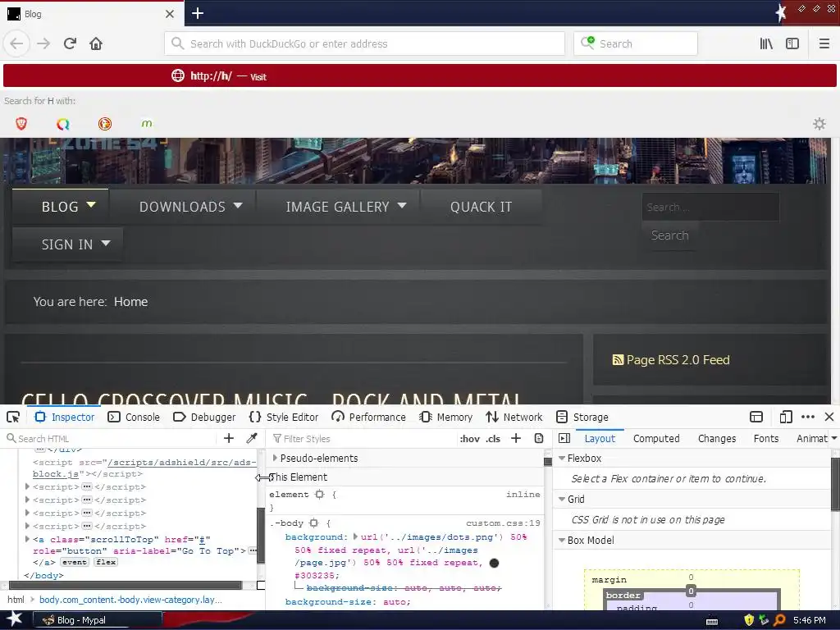
Task: Click the website Search button
Action: 669,235
